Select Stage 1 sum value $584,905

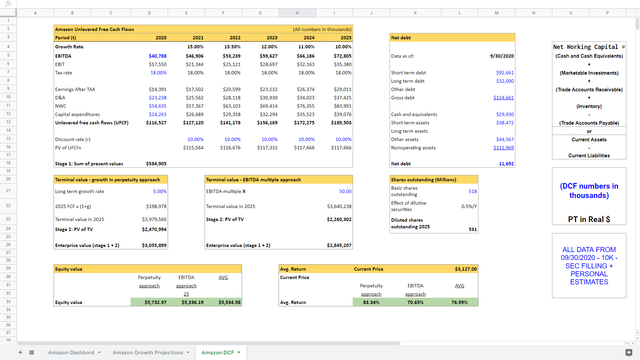156,164
